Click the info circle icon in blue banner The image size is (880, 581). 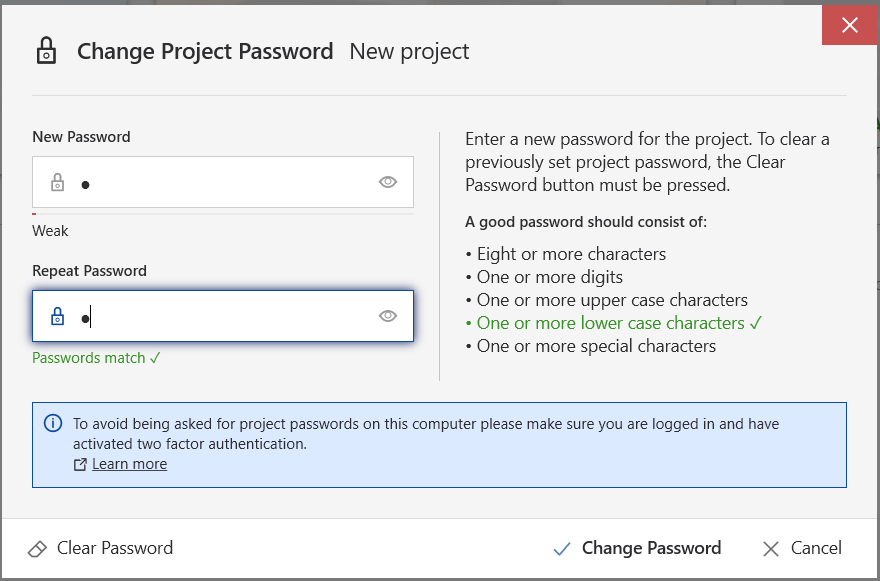[x=53, y=423]
